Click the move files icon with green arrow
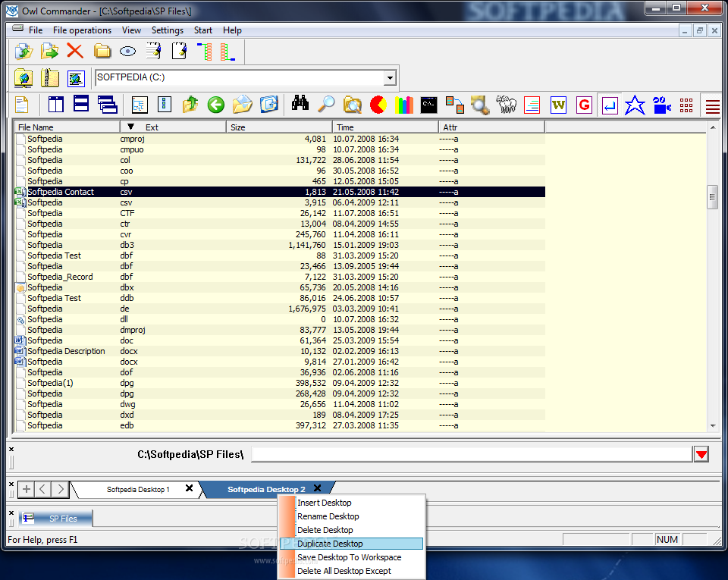This screenshot has height=580, width=728. click(x=49, y=51)
